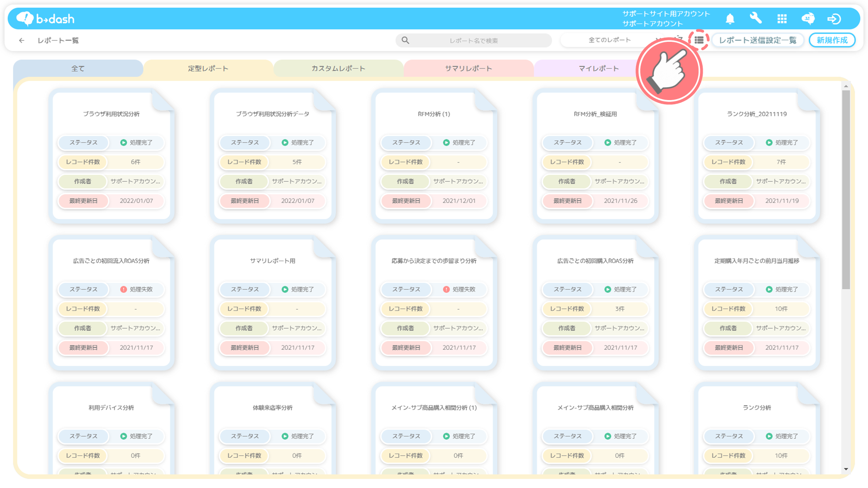Switch to 定型レポート tab
Viewport: 868px width, 488px height.
[x=208, y=68]
